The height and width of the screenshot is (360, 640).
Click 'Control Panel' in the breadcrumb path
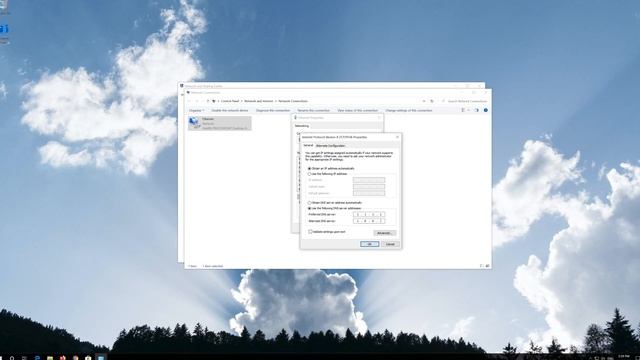230,101
